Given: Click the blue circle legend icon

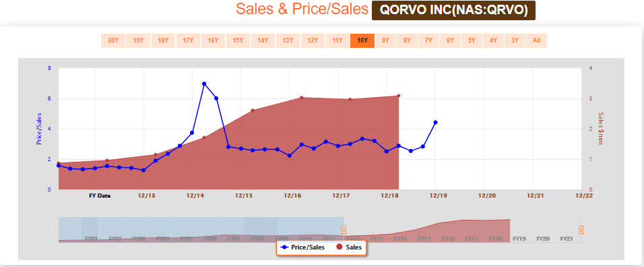Looking at the screenshot, I should [x=284, y=247].
